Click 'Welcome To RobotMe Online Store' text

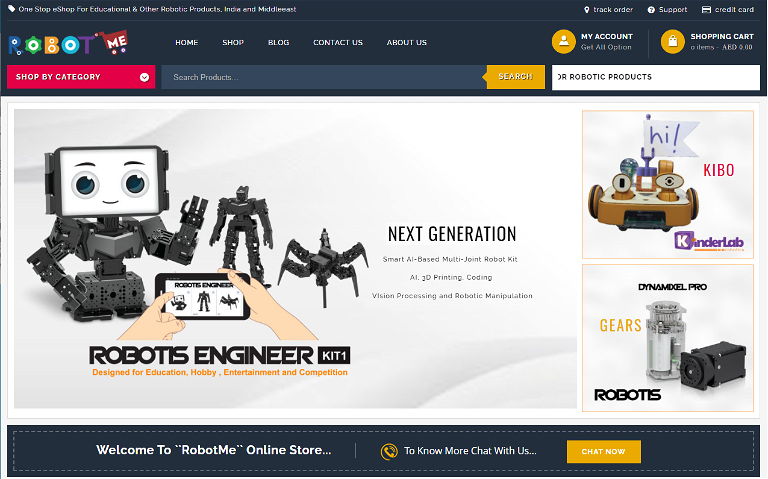pyautogui.click(x=214, y=450)
